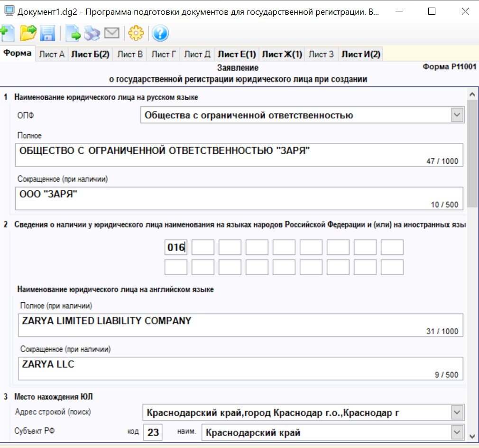Click full Russian name field ОБЩЕСТВО С ОГРАНИЧЕННОЙ

click(x=239, y=155)
